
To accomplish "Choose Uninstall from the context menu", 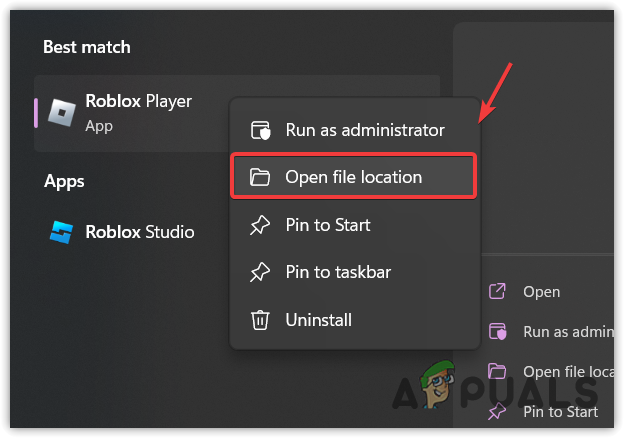I will tap(319, 320).
